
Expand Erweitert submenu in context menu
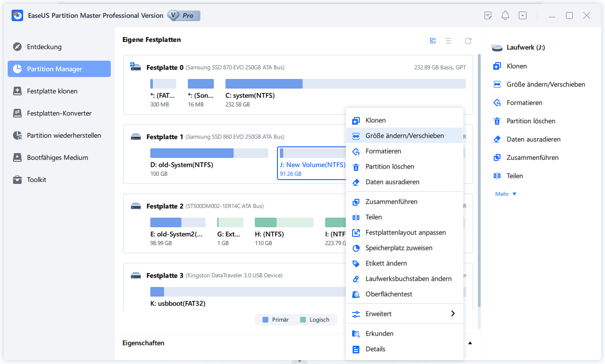[405, 314]
